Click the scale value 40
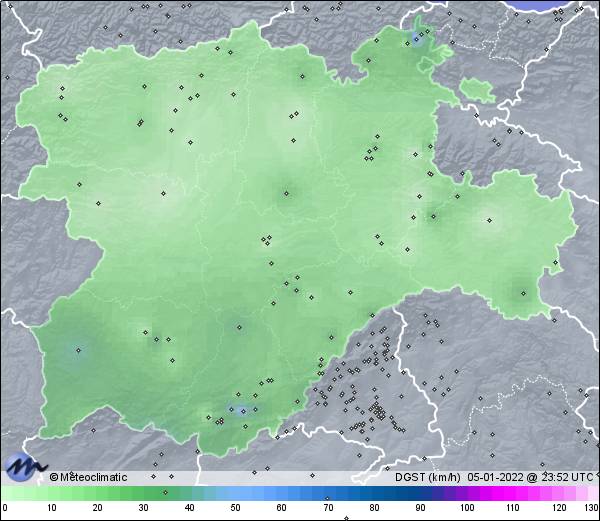This screenshot has width=600, height=521. [x=190, y=508]
